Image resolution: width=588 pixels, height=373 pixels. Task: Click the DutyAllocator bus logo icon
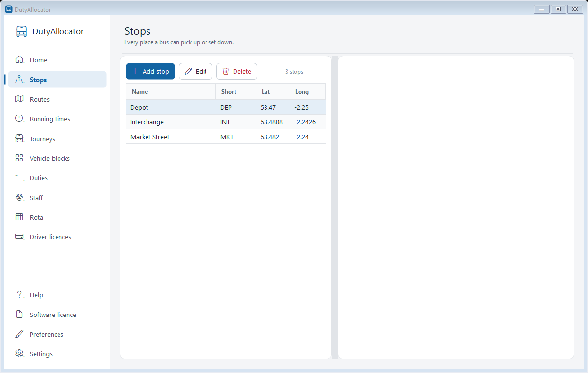(21, 31)
